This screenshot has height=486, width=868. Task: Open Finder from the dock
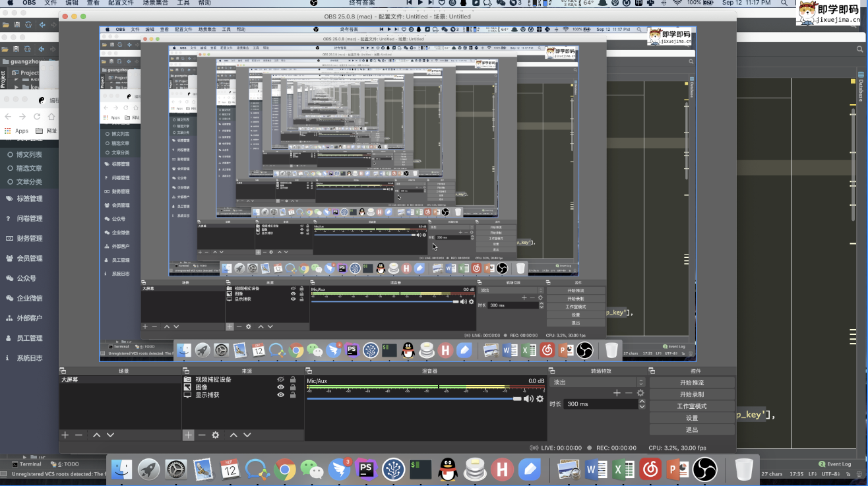[x=121, y=470]
